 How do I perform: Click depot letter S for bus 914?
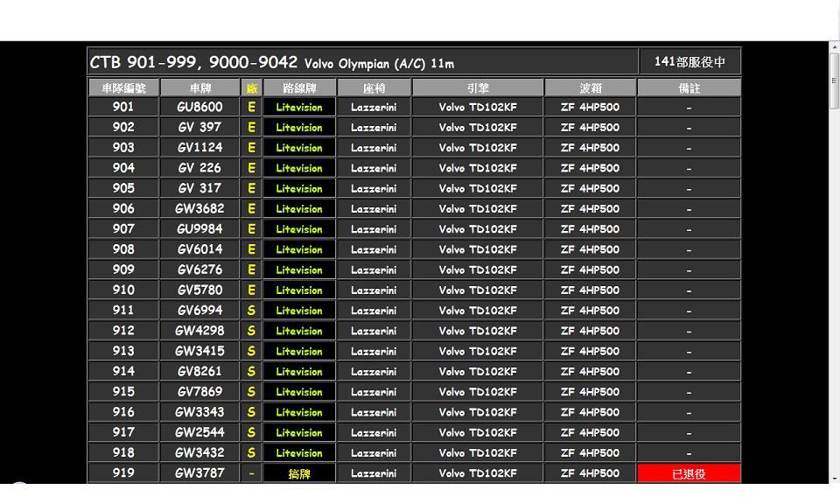[251, 371]
